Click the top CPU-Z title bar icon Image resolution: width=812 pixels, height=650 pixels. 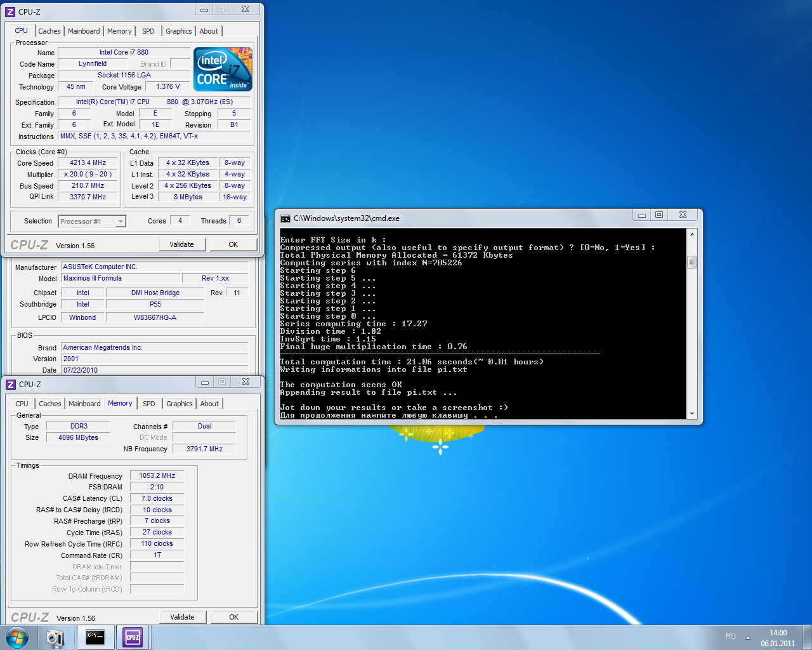[x=10, y=11]
